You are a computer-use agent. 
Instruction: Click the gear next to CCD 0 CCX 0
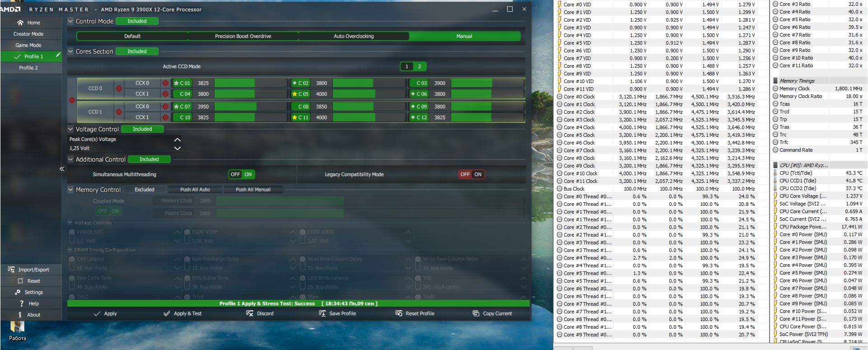(165, 83)
